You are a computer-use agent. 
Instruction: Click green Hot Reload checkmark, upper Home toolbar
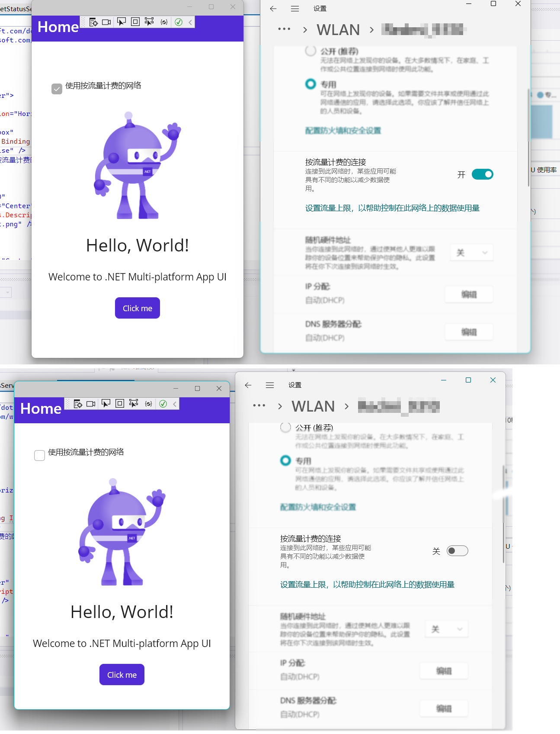(x=179, y=22)
